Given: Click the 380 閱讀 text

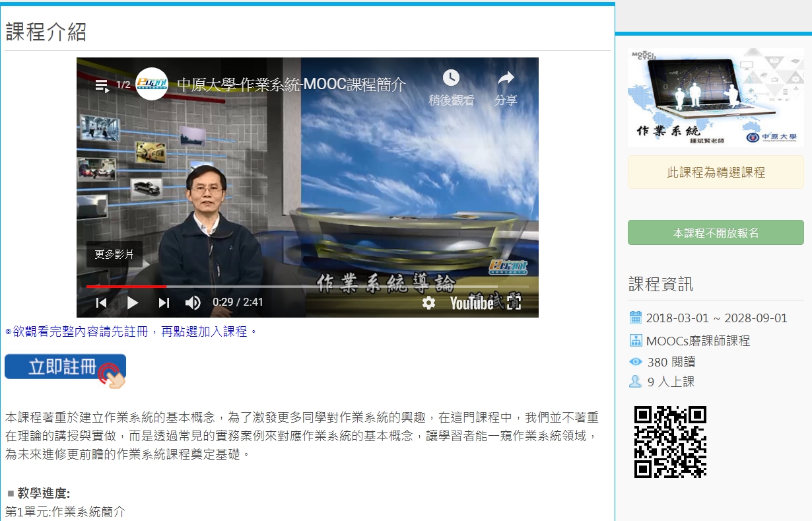Looking at the screenshot, I should click(x=671, y=362).
